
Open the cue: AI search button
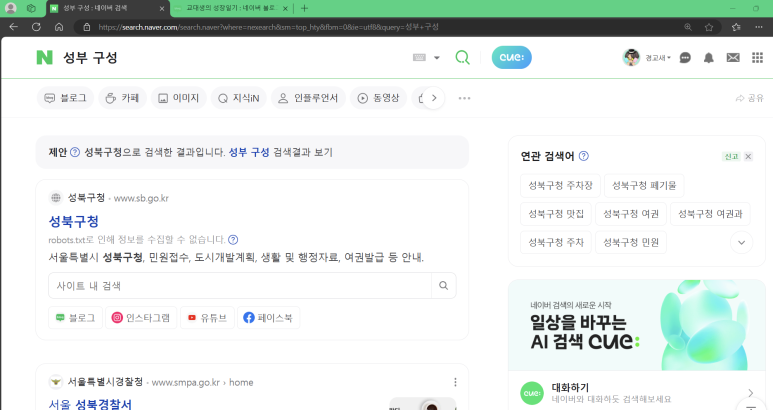click(511, 58)
